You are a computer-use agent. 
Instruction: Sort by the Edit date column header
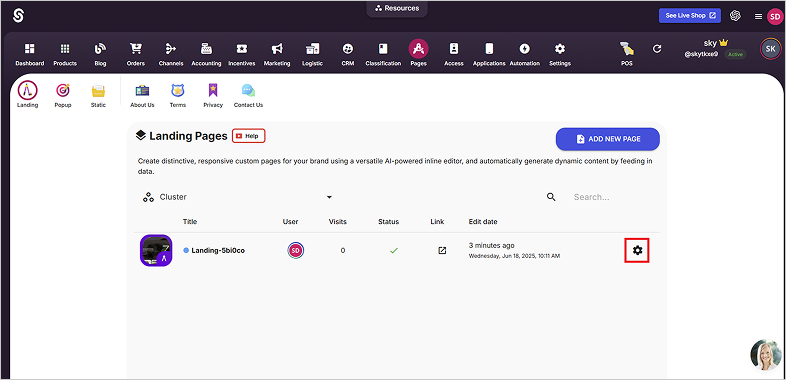pyautogui.click(x=483, y=222)
